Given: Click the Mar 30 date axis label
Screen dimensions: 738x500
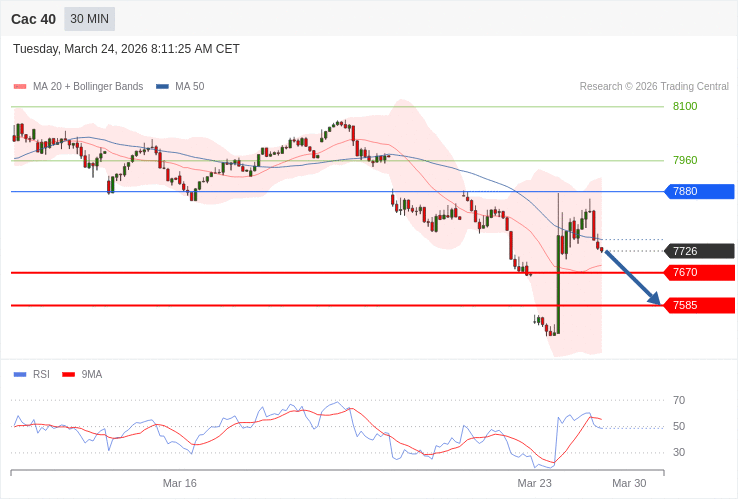Looking at the screenshot, I should (629, 483).
